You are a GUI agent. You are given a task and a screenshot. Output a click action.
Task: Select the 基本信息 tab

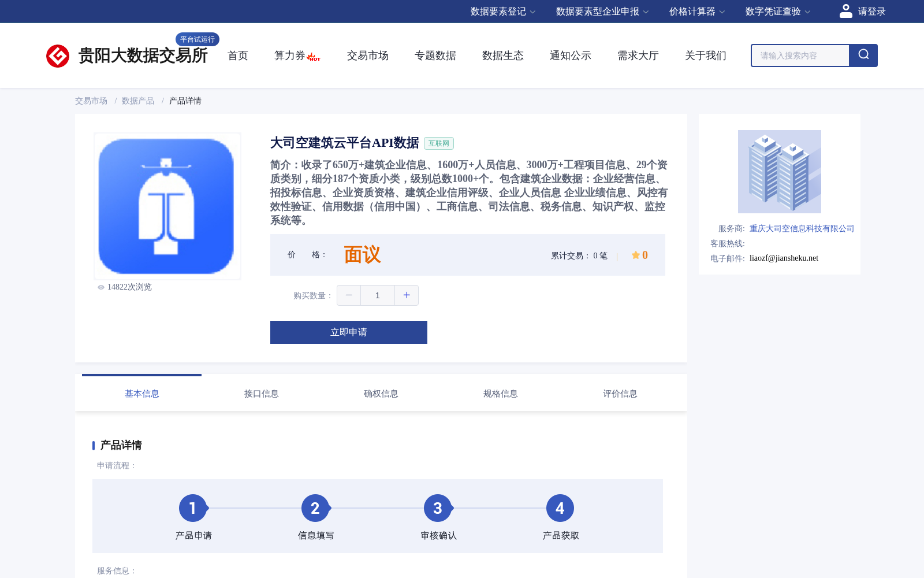[x=142, y=394]
